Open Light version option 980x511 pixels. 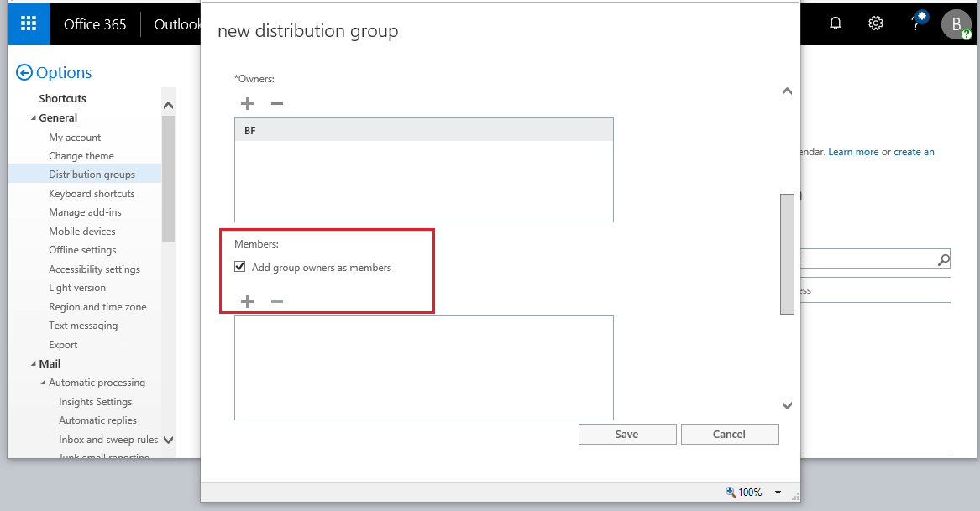(77, 288)
